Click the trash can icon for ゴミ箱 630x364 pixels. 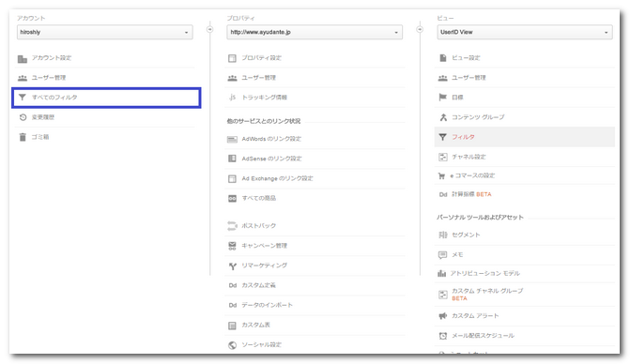[x=23, y=137]
